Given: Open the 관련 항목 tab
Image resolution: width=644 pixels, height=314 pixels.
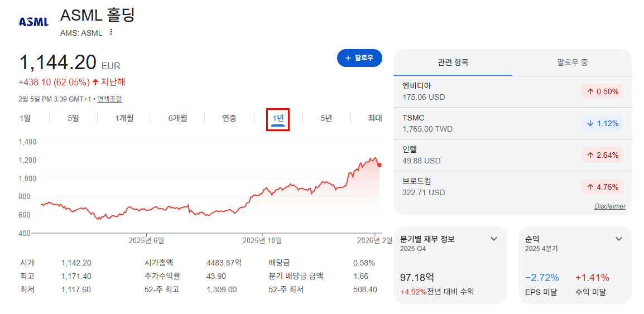Looking at the screenshot, I should pos(453,63).
